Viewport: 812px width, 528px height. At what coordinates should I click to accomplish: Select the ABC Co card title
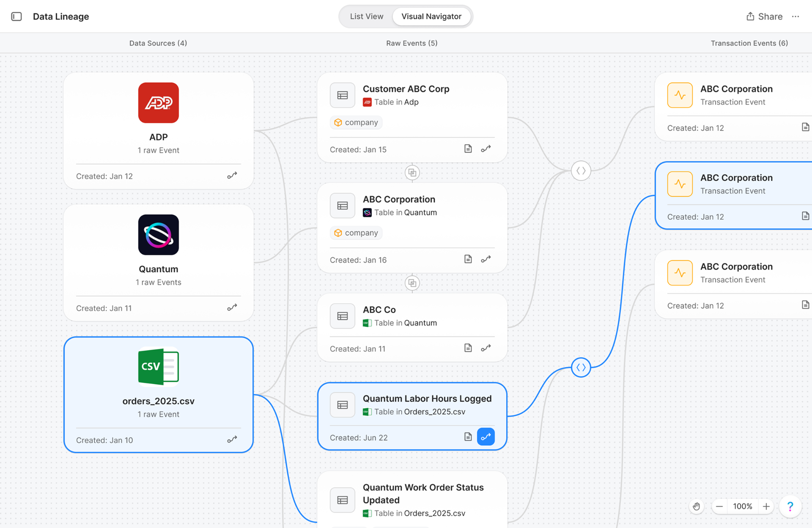[x=379, y=310]
